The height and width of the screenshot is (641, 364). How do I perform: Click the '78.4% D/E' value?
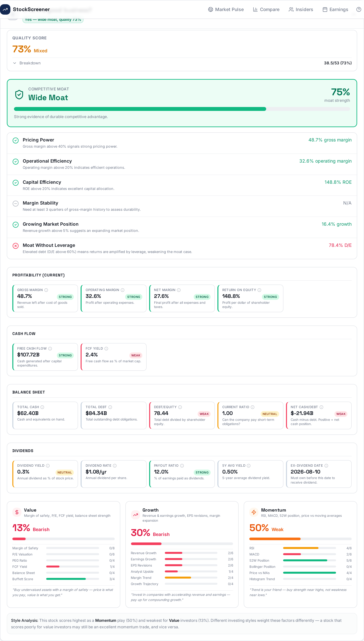coord(340,245)
